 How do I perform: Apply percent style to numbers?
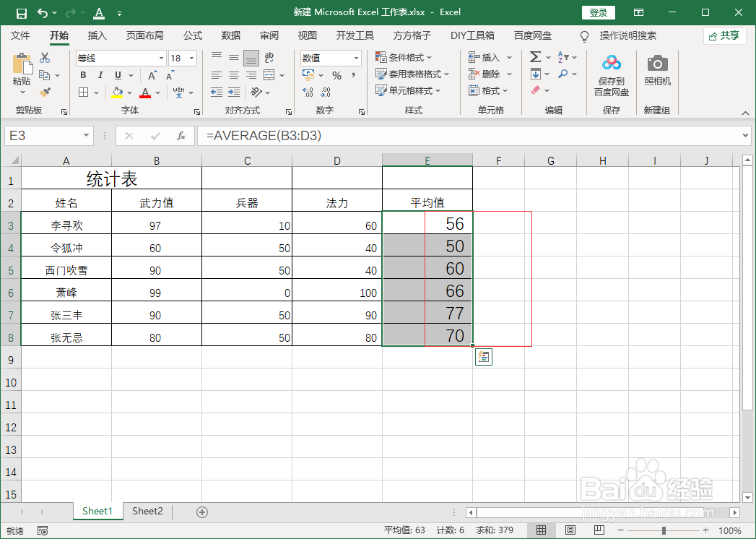point(336,75)
